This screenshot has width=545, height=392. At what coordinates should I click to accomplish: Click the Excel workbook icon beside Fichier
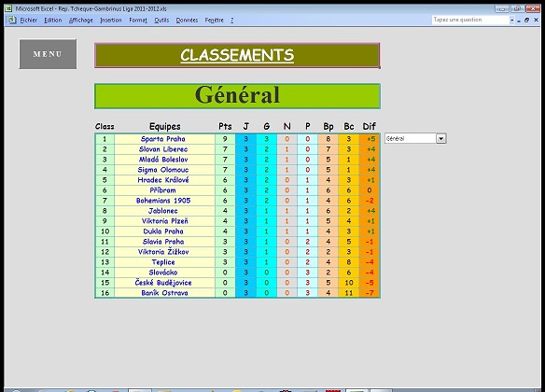[11, 20]
